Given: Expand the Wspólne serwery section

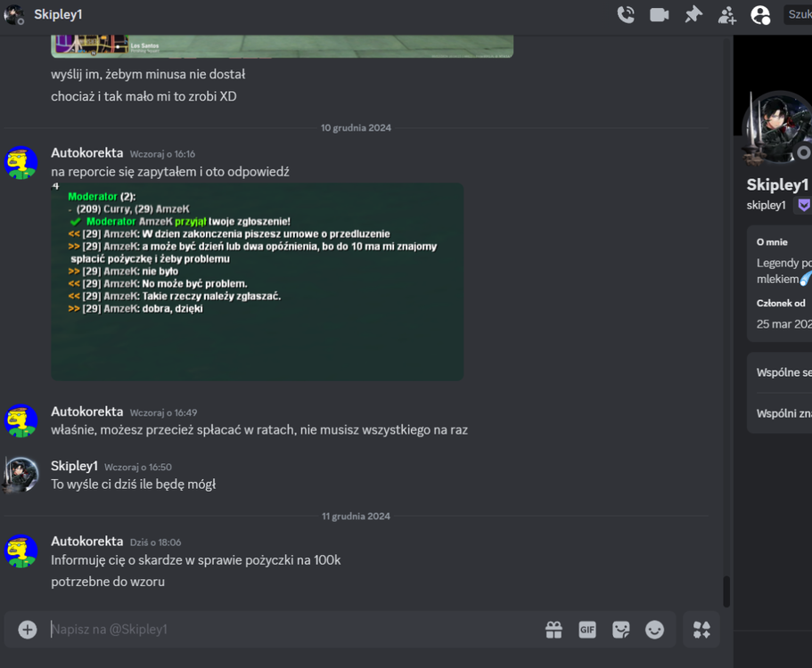Looking at the screenshot, I should pos(784,372).
